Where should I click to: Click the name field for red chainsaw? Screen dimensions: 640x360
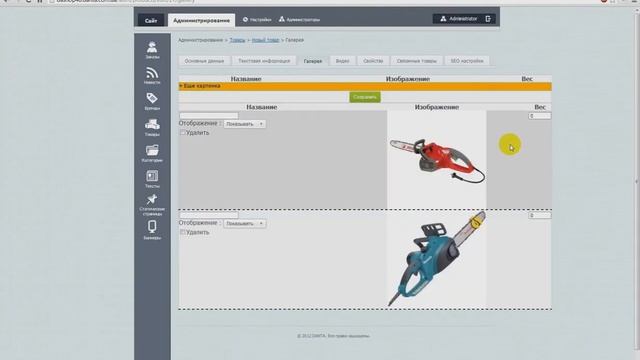point(209,116)
